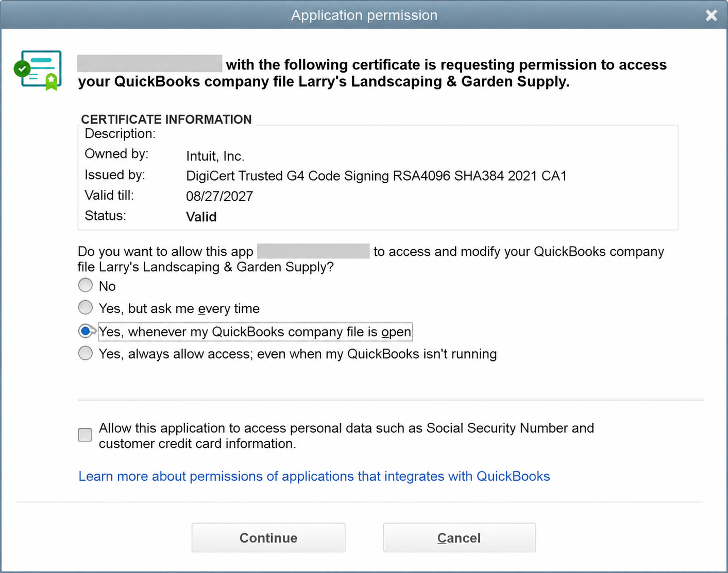Click the valid till date 08/27/2027
Viewport: 728px width, 573px height.
pyautogui.click(x=219, y=196)
